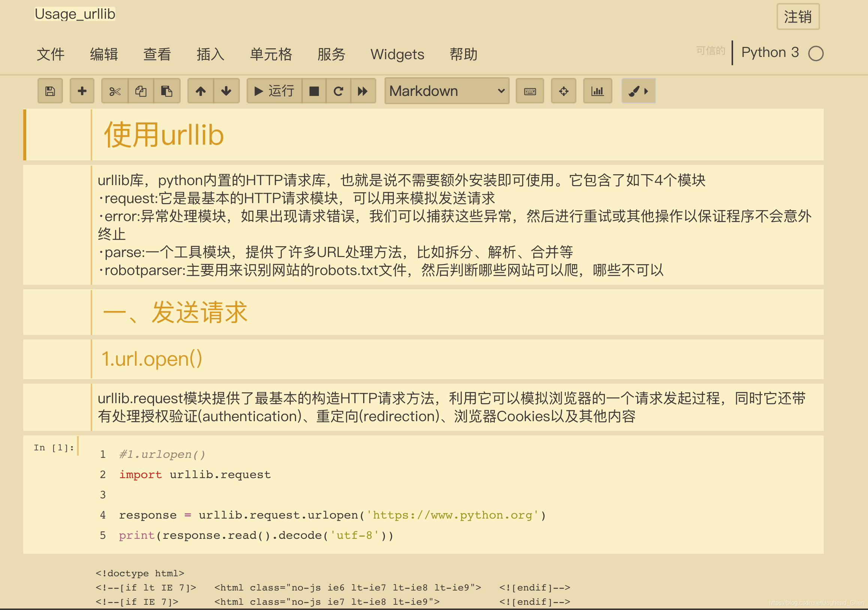Click the 可信的 trusted notebook indicator

(711, 51)
